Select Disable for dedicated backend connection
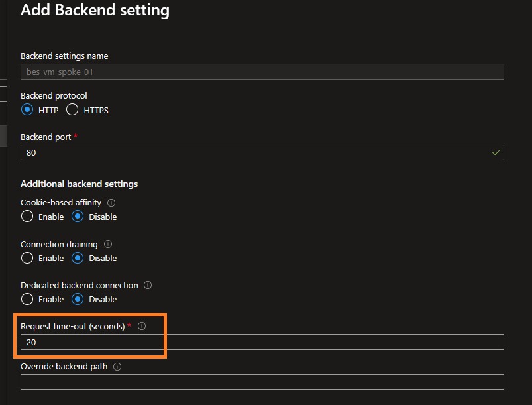This screenshot has height=405, width=532. pyautogui.click(x=78, y=299)
